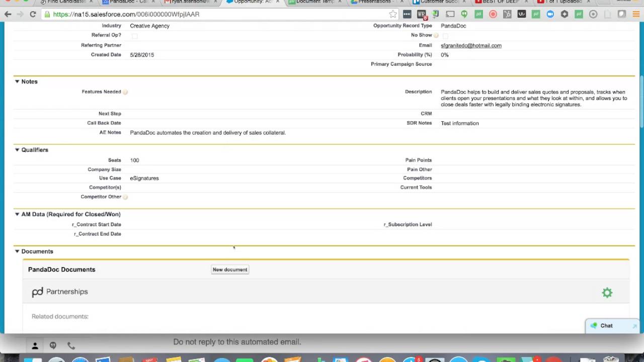This screenshot has width=644, height=362.
Task: Click AE Notes text about sales collateral
Action: [208, 133]
